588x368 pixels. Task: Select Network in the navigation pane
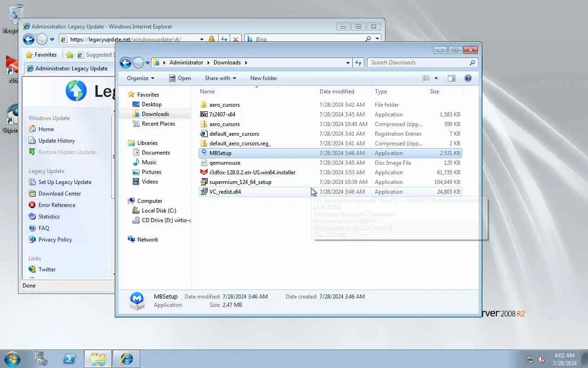pos(147,240)
